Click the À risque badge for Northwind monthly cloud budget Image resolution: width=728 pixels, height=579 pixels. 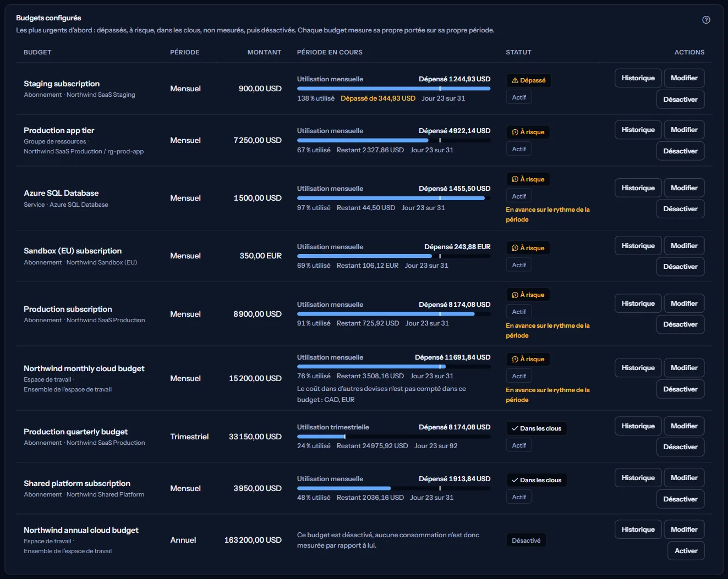[x=528, y=359]
